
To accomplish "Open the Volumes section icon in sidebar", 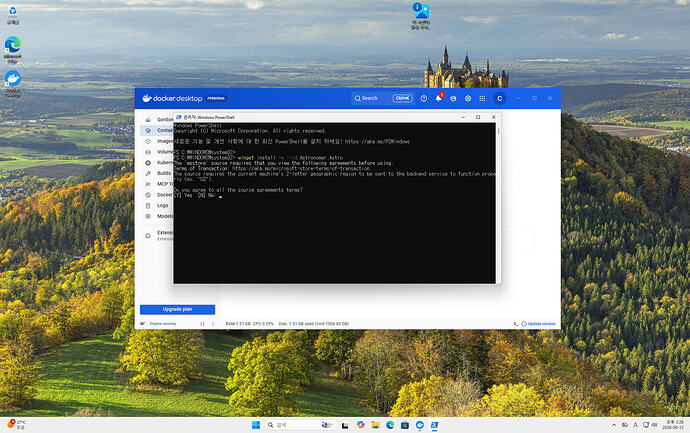I will 148,152.
